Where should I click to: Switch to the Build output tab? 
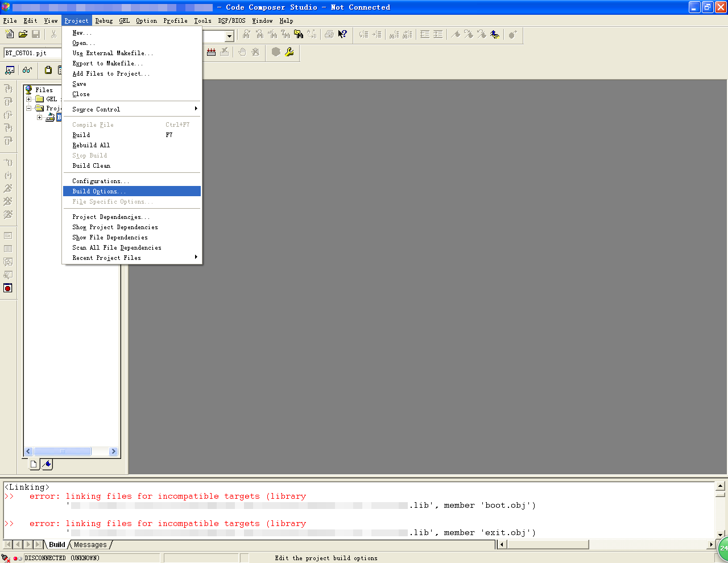57,545
